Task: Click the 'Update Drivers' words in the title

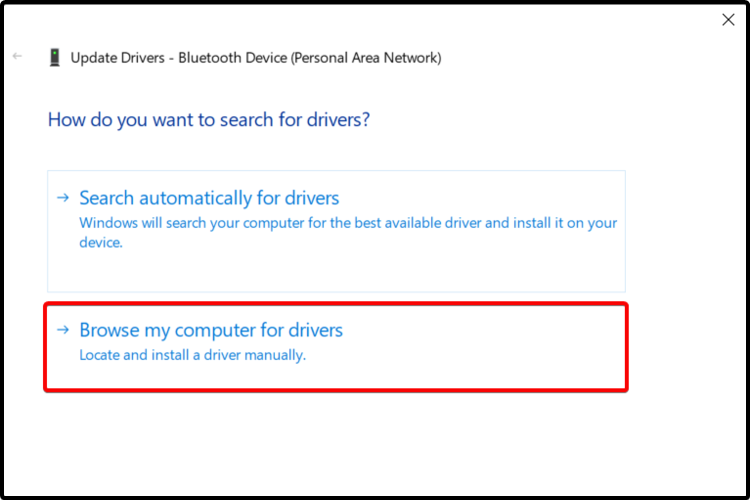Action: tap(118, 58)
